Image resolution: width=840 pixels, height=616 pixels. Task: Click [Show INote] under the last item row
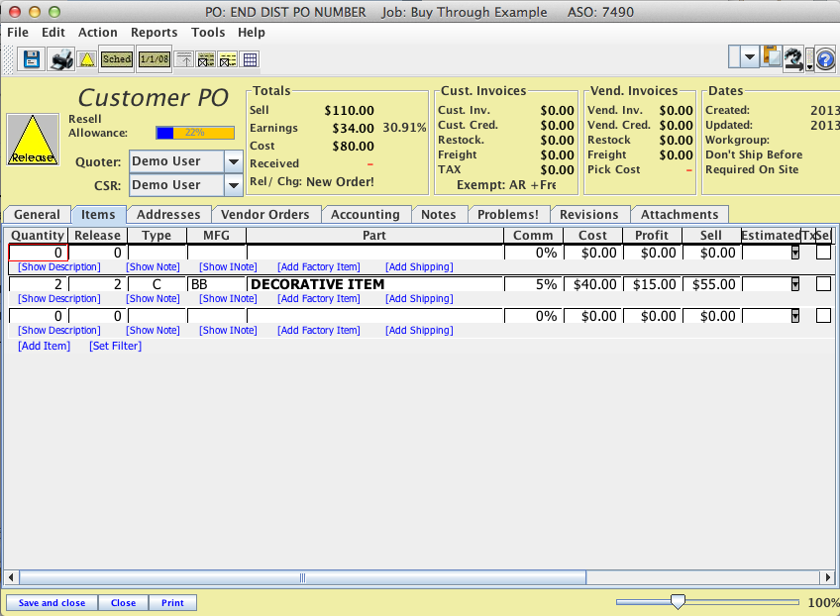tap(228, 330)
